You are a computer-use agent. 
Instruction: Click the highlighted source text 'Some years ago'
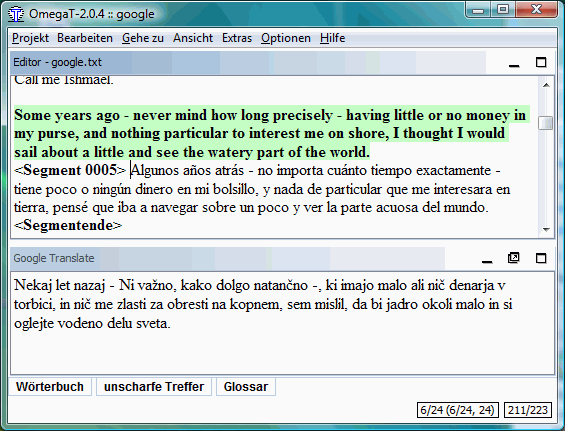[67, 115]
